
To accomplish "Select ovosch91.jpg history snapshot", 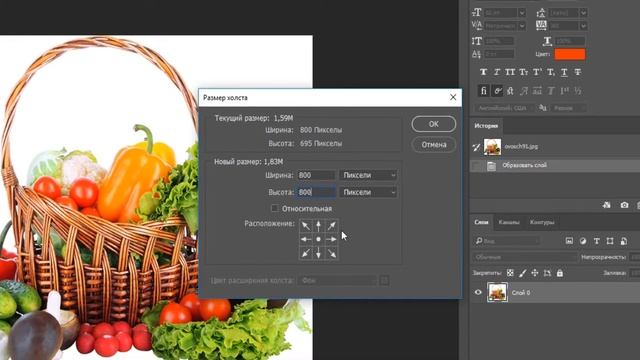I will [x=555, y=147].
